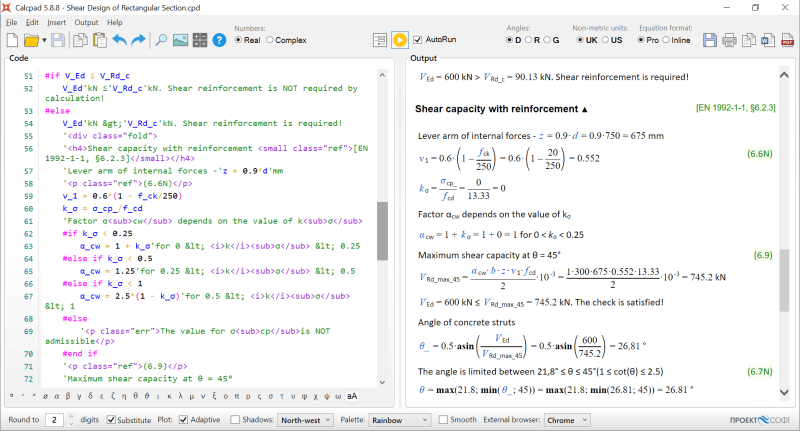Screen dimensions: 800x431
Task: Open the Insert menu
Action: tap(56, 22)
